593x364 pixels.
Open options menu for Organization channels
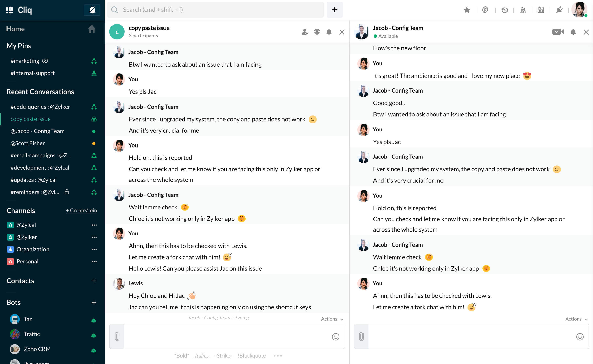94,249
